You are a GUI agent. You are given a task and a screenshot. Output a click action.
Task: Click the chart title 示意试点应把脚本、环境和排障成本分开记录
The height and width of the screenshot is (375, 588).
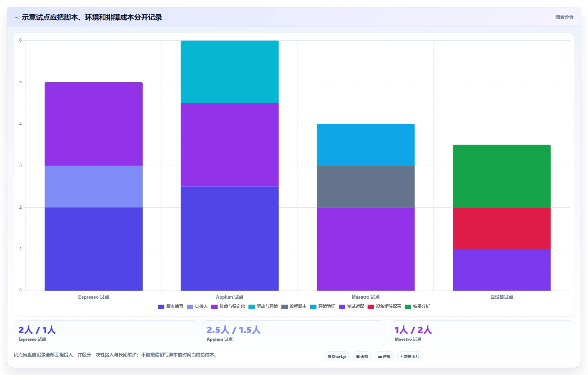(x=92, y=18)
